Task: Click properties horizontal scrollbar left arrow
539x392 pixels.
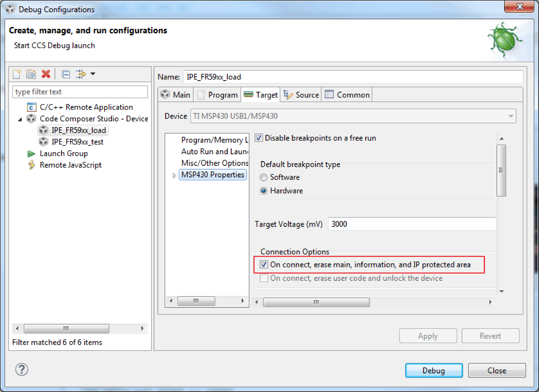Action: coord(257,303)
